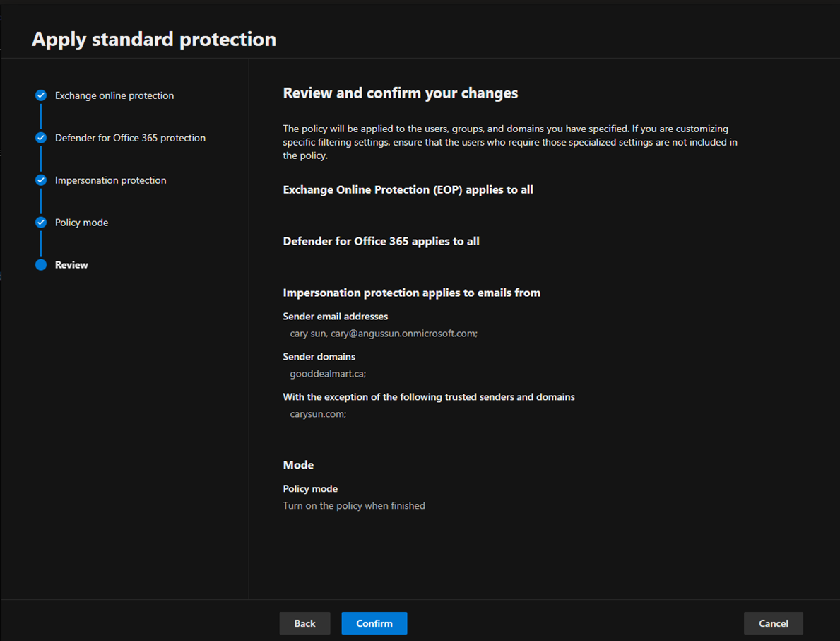This screenshot has width=840, height=641.
Task: Click the Policy mode step checkmark icon
Action: [x=41, y=223]
